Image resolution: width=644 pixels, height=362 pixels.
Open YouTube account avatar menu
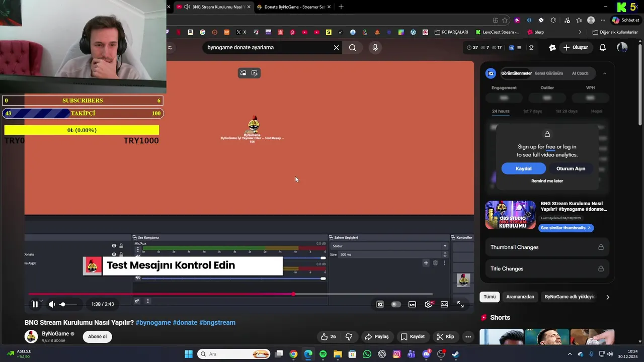coord(622,47)
